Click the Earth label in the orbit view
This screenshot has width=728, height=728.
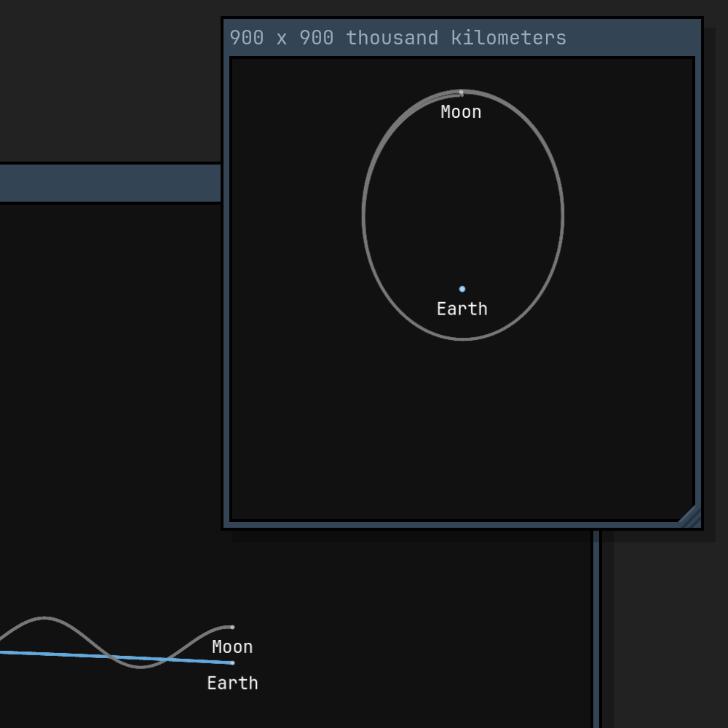462,309
